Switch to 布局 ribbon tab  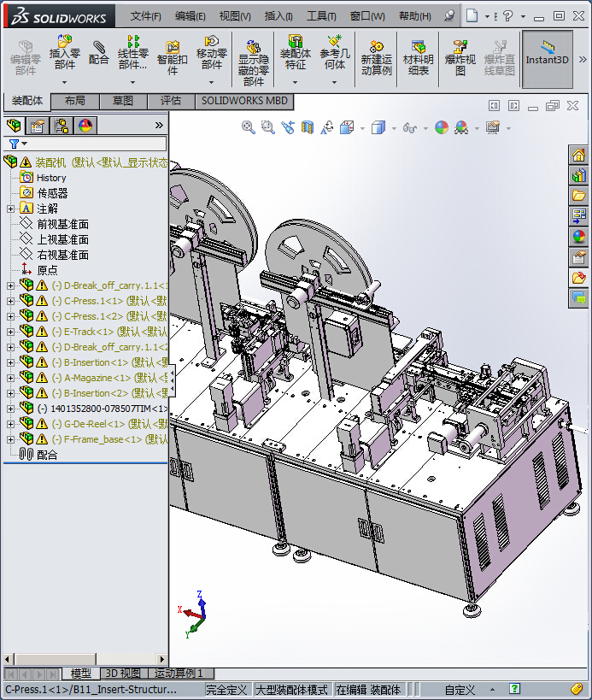click(75, 101)
